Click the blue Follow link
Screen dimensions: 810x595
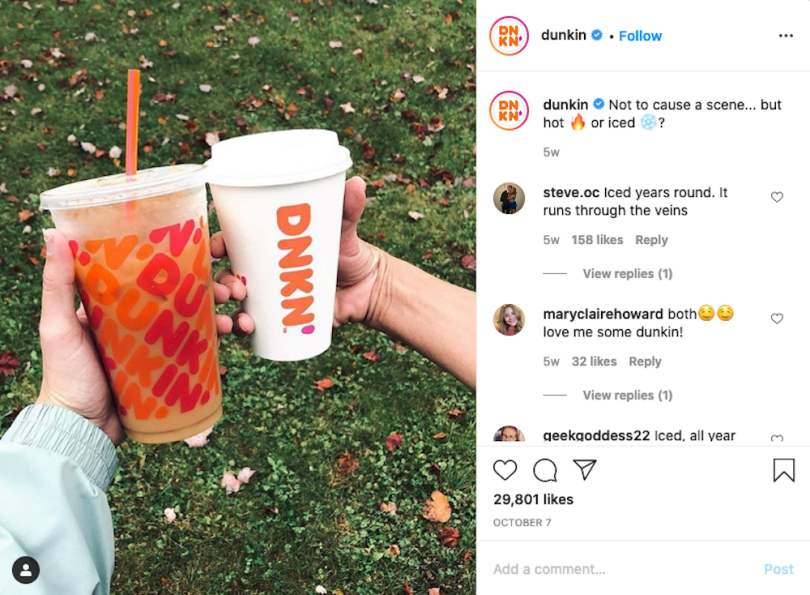coord(640,36)
